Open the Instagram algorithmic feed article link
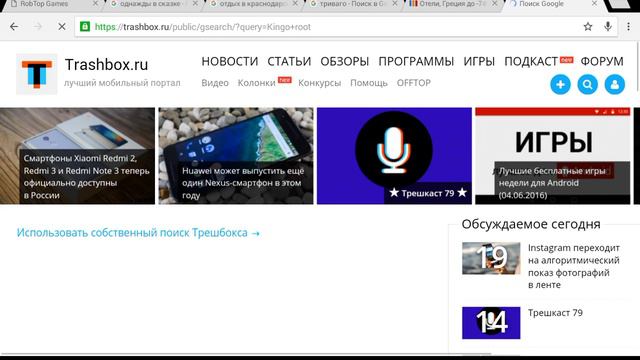 (573, 266)
